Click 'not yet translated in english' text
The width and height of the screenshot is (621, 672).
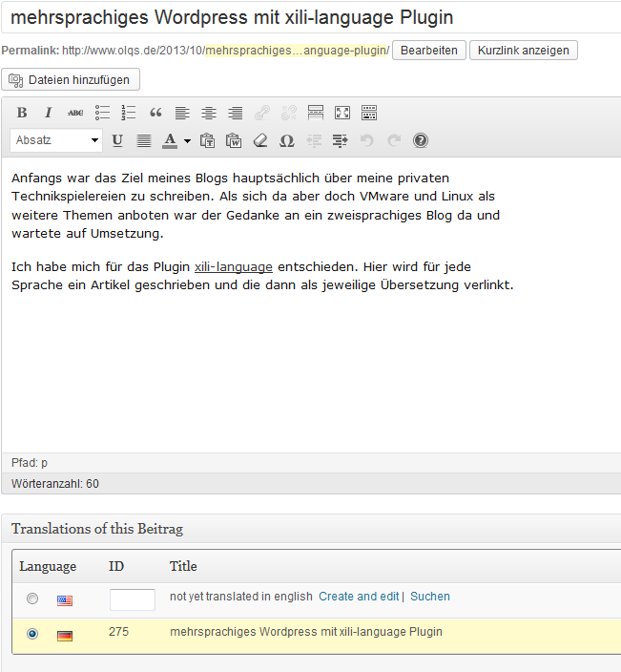coord(241,597)
